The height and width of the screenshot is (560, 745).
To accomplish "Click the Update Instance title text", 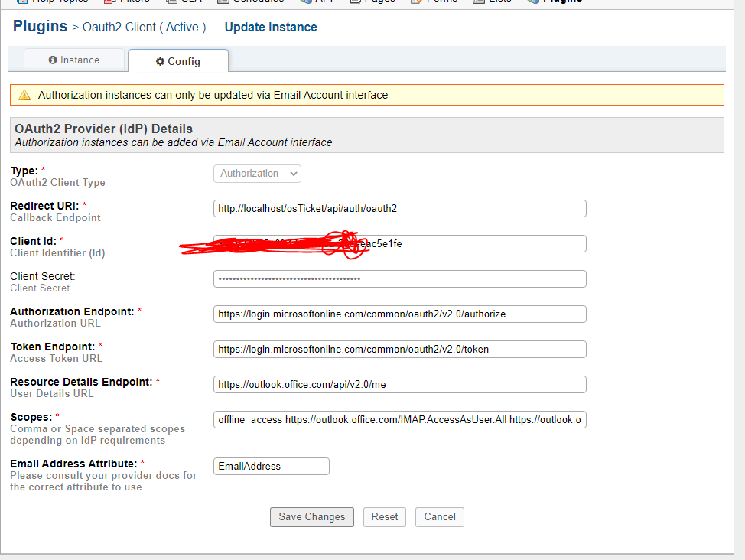I will pos(271,28).
